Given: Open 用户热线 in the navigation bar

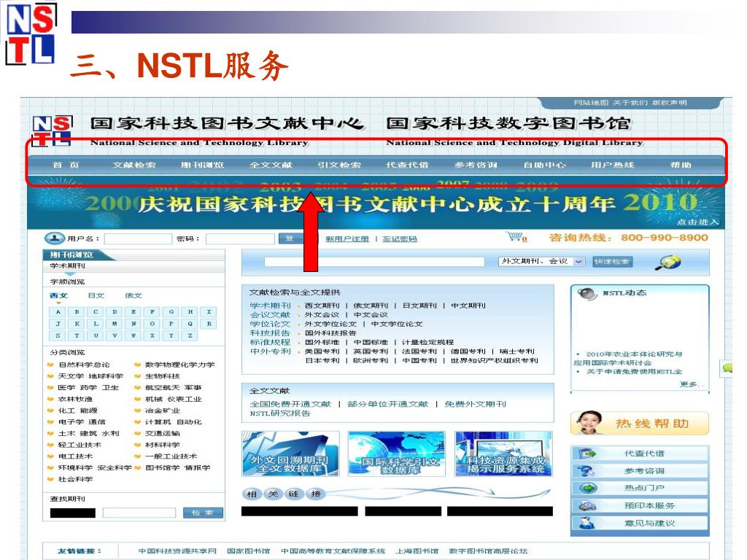Looking at the screenshot, I should pos(613,166).
